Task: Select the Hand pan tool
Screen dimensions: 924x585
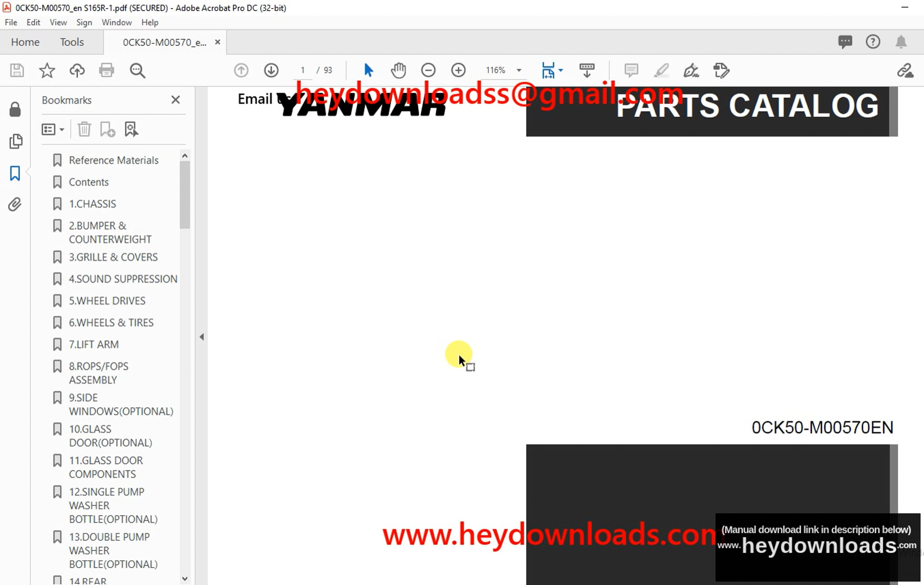Action: pos(398,70)
